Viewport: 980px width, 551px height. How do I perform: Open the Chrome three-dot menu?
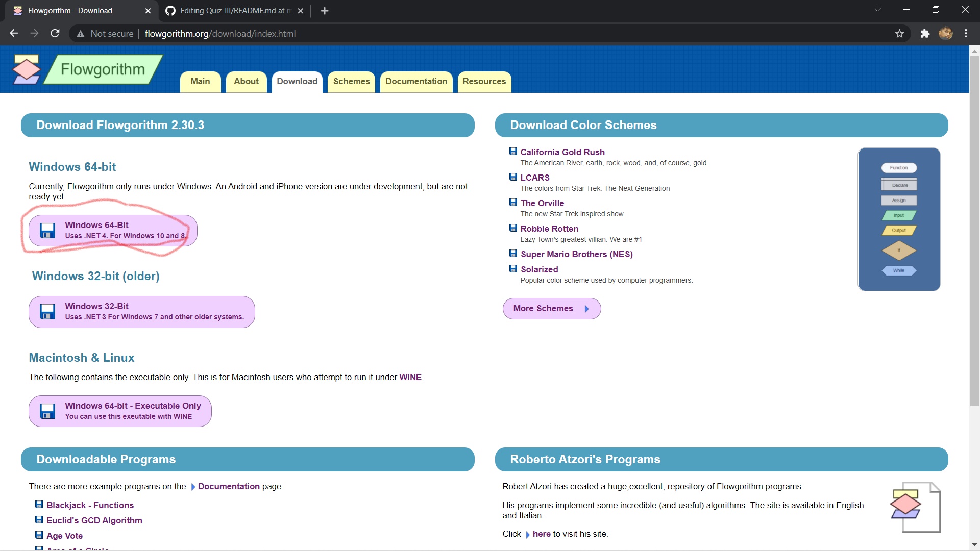(x=966, y=33)
